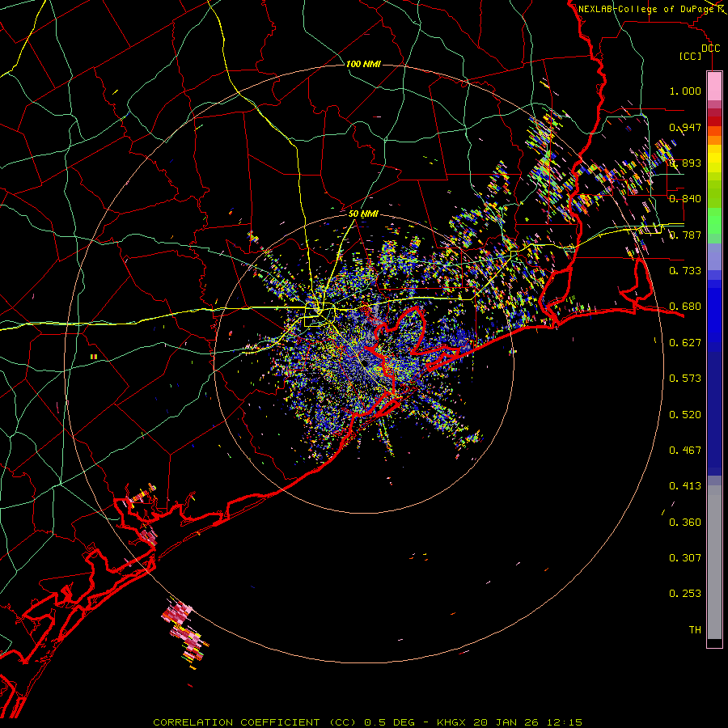Click the DCC product label
Screen dimensions: 728x728
tap(710, 48)
